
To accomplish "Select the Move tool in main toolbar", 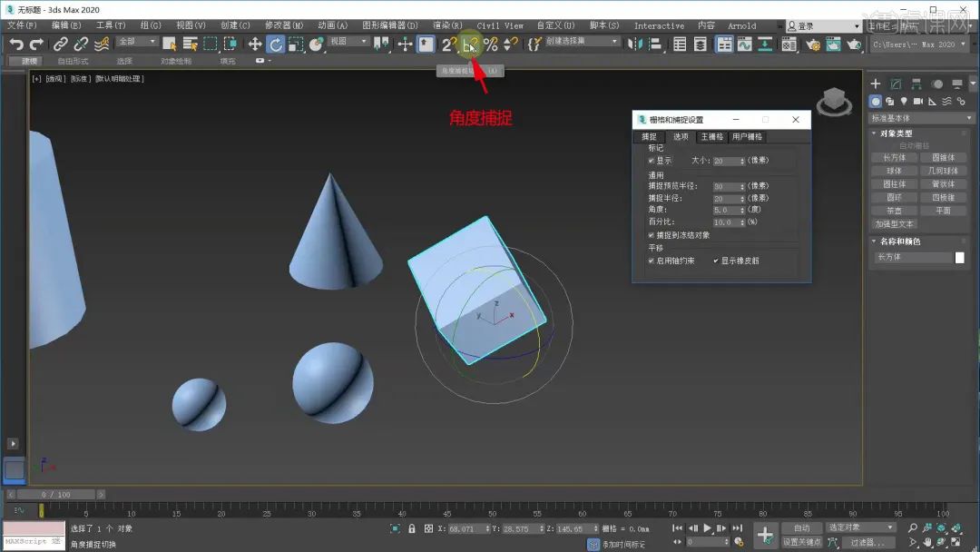I will [255, 44].
